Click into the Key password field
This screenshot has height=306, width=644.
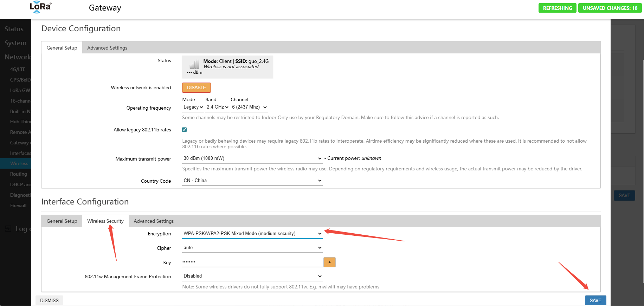click(x=252, y=262)
